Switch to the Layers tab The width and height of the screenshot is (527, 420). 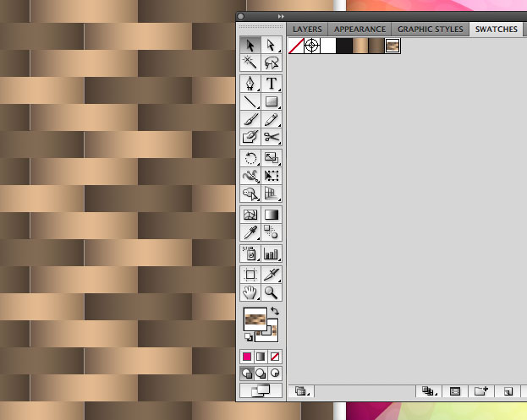[307, 30]
